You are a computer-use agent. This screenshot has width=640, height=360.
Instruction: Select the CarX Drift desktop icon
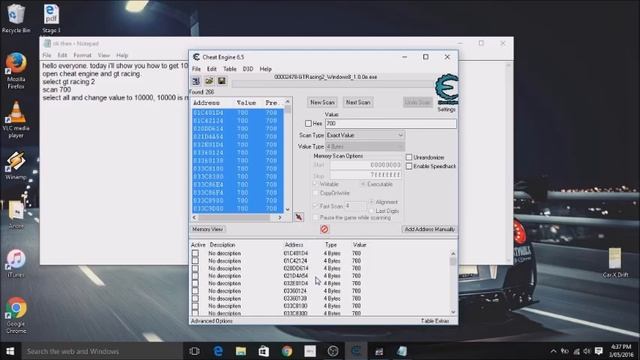(616, 263)
